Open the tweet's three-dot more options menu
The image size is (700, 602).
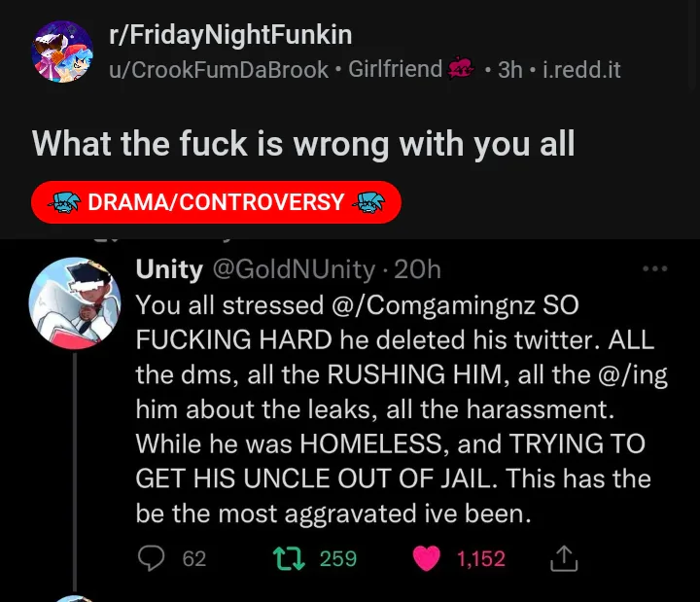(x=655, y=269)
